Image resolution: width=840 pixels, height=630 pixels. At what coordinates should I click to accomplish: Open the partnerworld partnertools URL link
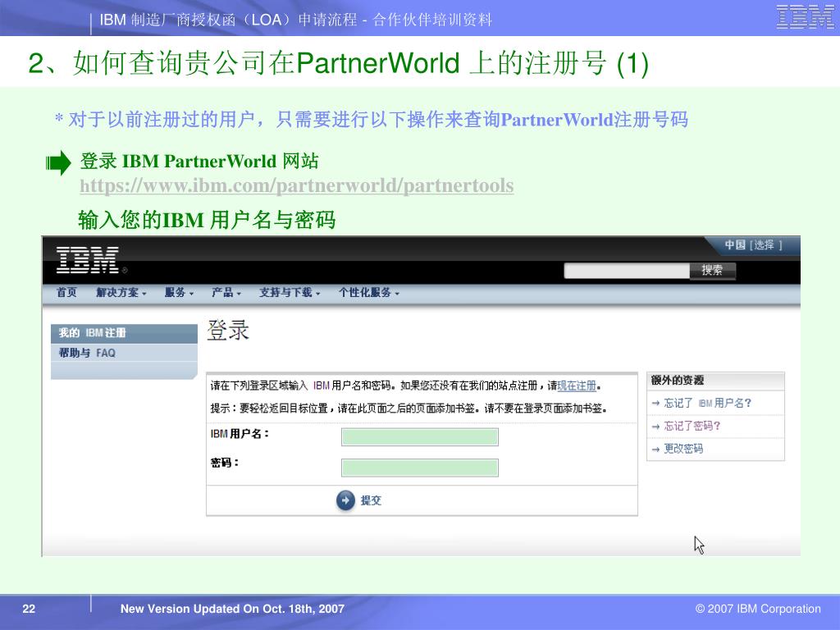296,186
